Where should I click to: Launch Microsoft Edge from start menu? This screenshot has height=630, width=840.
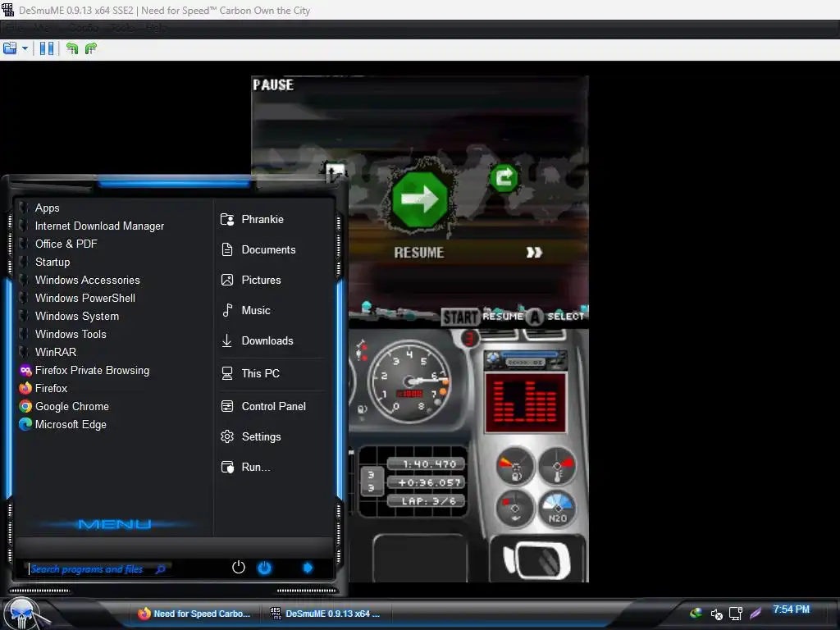71,424
